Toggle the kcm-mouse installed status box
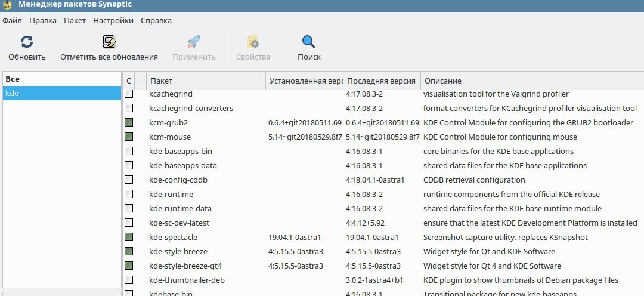 129,137
